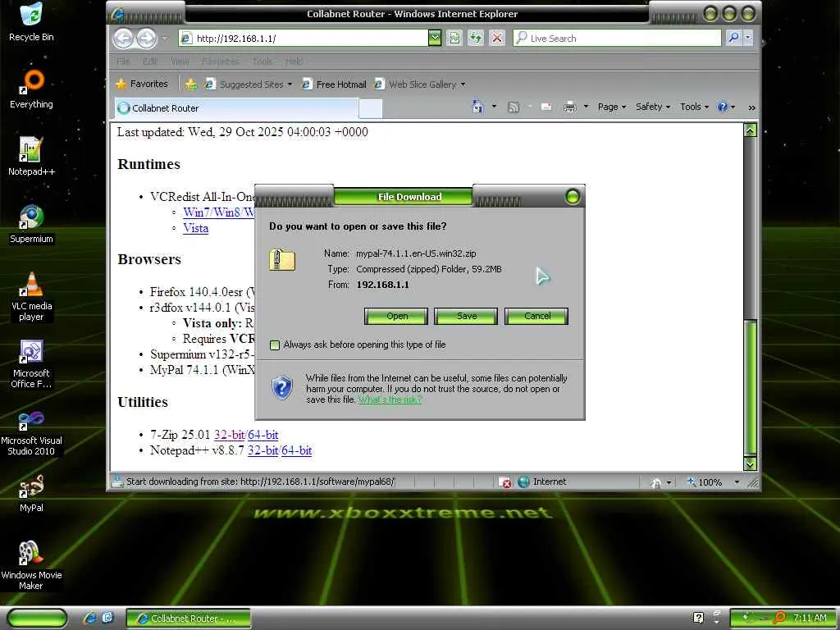Click the RSS Feeds icon
Viewport: 840px width, 630px height.
coord(514,107)
